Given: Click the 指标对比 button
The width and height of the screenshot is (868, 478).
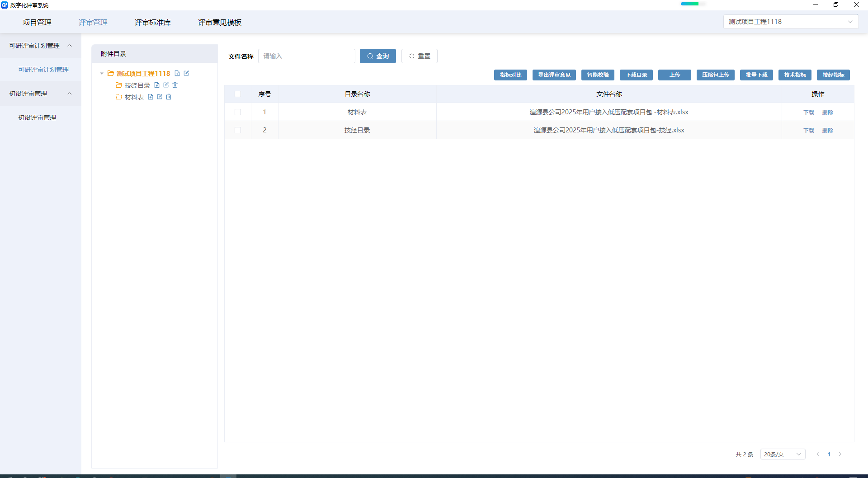Looking at the screenshot, I should click(510, 75).
